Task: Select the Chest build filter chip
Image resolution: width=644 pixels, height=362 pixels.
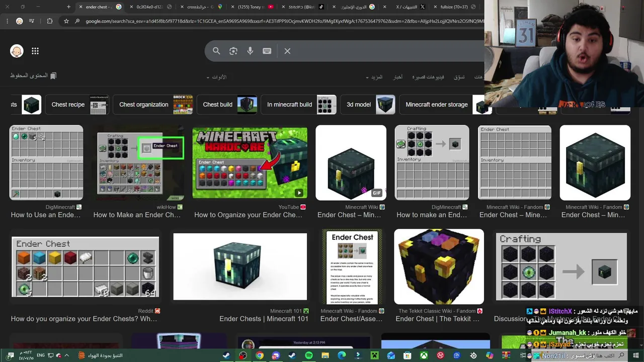Action: (x=227, y=105)
